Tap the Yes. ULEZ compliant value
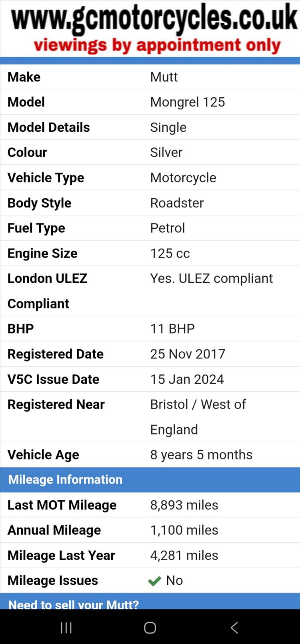 click(x=212, y=278)
